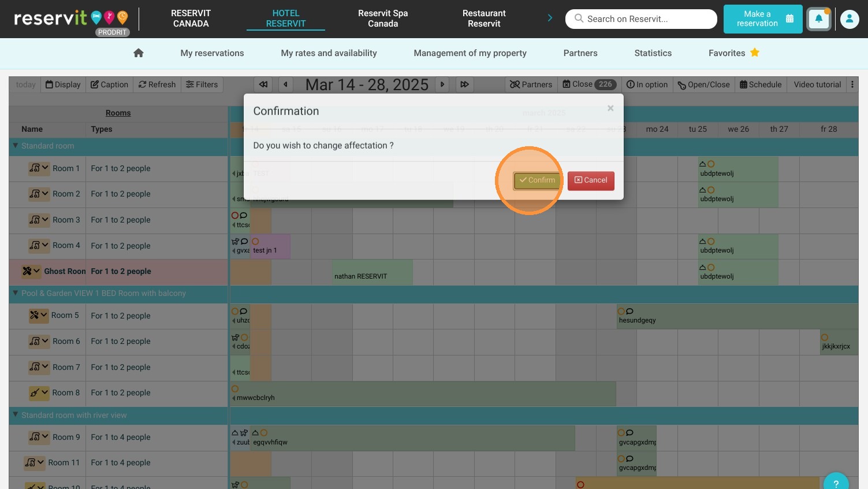Collapse Standard room with river view
The height and width of the screenshot is (489, 868).
pyautogui.click(x=16, y=415)
